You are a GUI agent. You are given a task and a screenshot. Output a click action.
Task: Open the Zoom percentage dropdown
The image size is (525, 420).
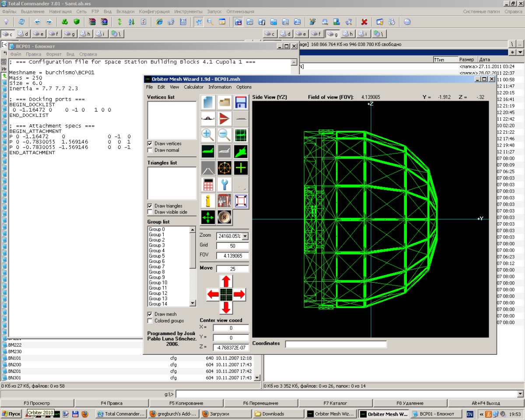click(245, 236)
